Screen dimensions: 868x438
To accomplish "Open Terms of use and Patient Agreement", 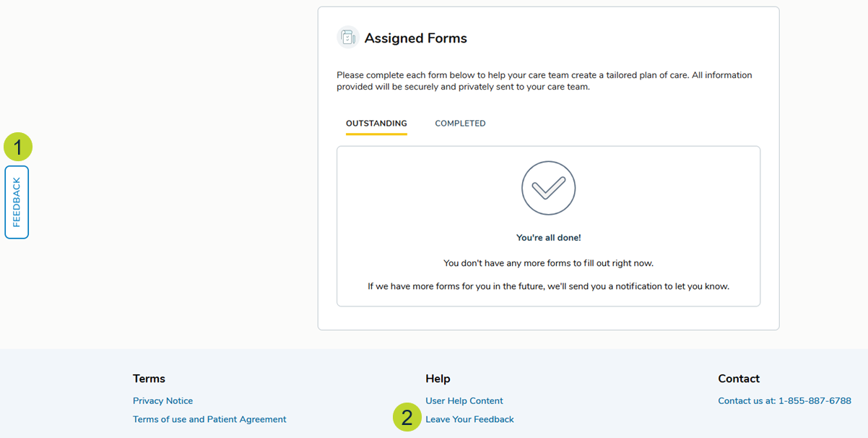I will coord(209,419).
